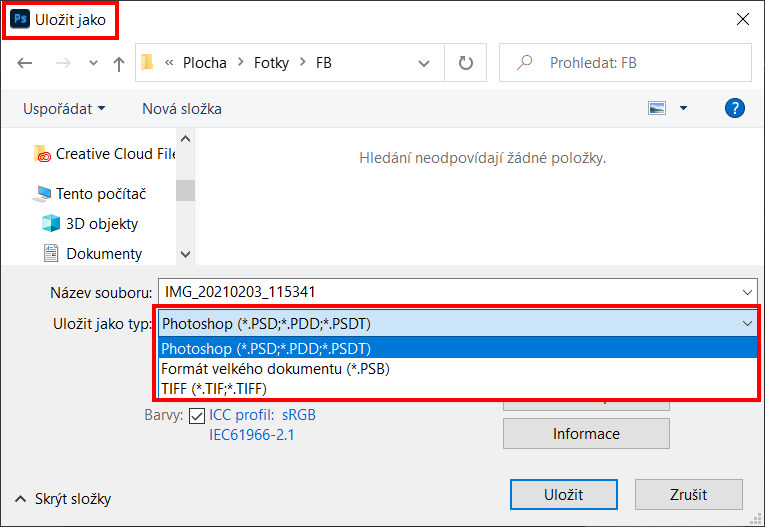Click the Photoshop Ps icon in title bar
The image size is (765, 527).
point(20,20)
